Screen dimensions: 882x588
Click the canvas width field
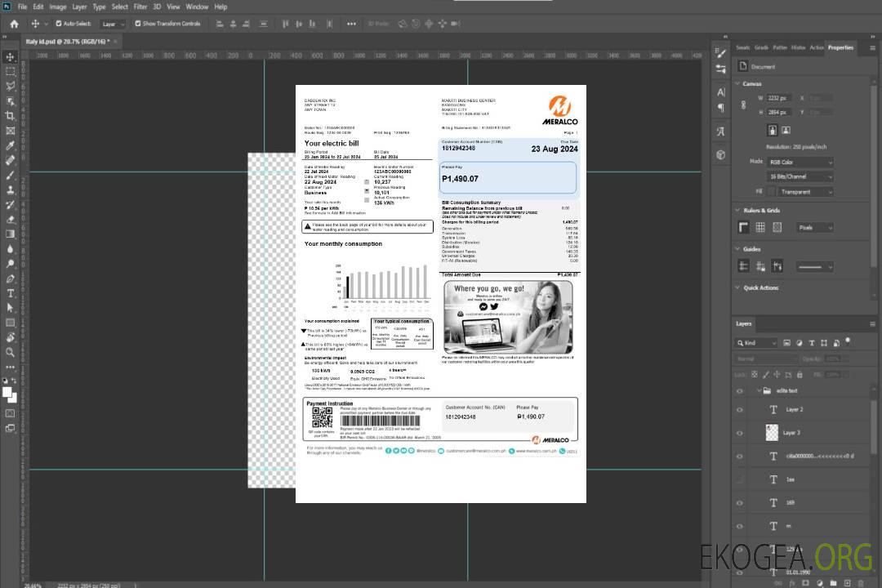780,98
